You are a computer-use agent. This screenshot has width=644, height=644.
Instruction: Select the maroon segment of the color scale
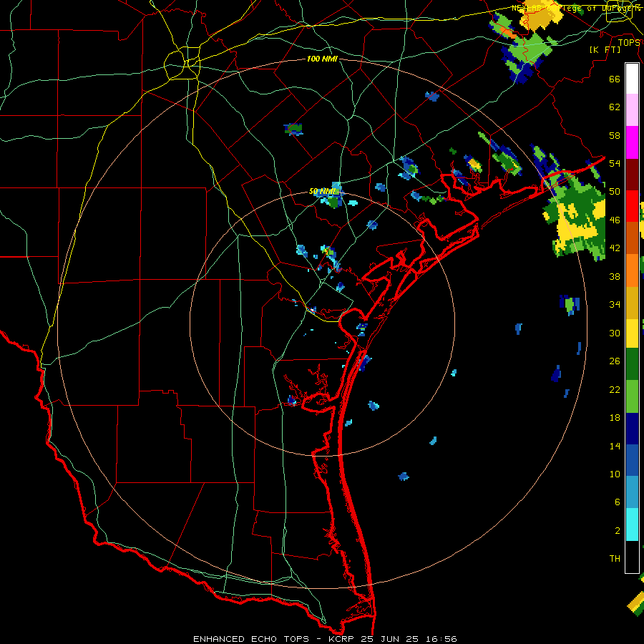tap(632, 174)
